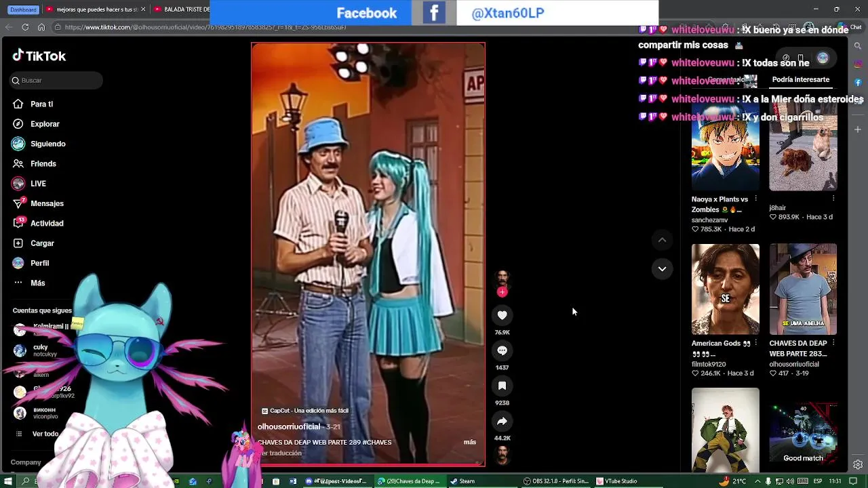Open the 'Good match' video thumbnail
868x488 pixels.
point(803,430)
